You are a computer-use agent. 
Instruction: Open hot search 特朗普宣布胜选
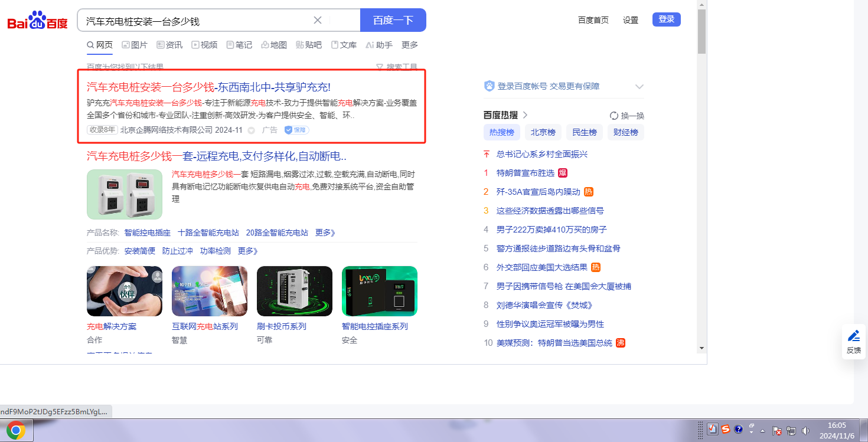[526, 173]
